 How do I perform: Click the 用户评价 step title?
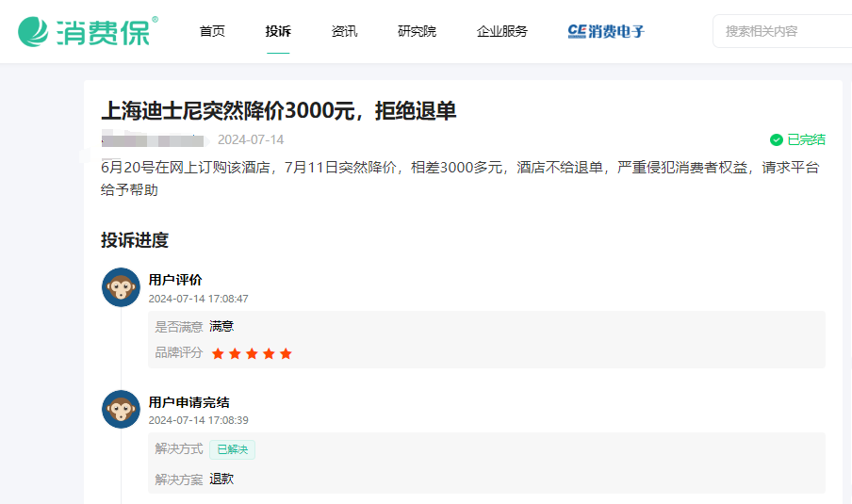175,280
